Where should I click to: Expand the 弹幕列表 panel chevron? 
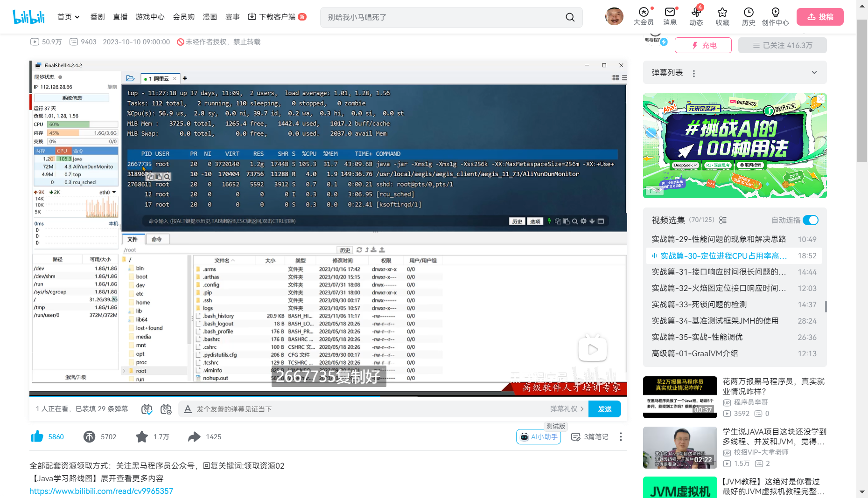814,72
